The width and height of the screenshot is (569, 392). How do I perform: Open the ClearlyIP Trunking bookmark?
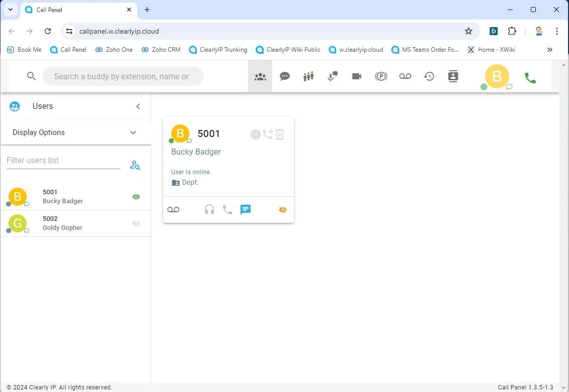click(x=218, y=50)
